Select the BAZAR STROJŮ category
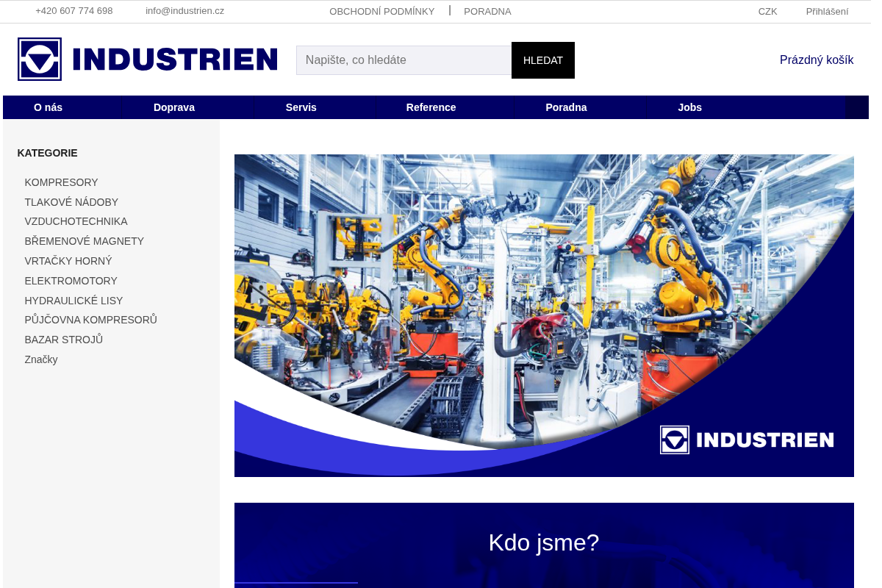The height and width of the screenshot is (588, 882). pos(64,340)
